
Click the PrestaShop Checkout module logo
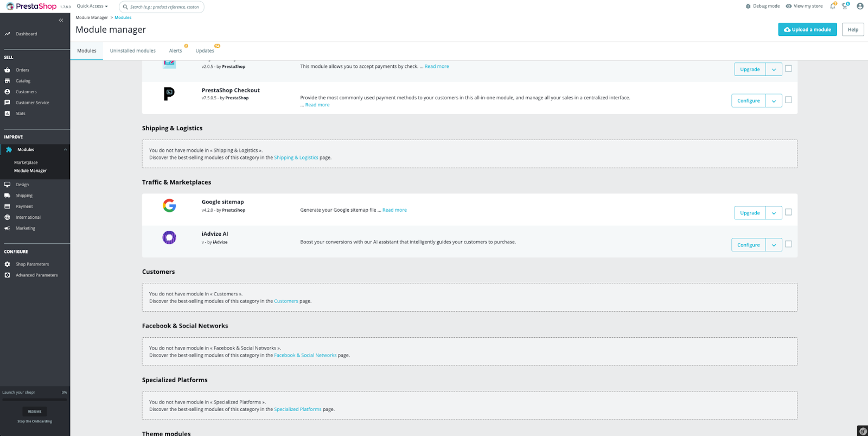pyautogui.click(x=169, y=94)
